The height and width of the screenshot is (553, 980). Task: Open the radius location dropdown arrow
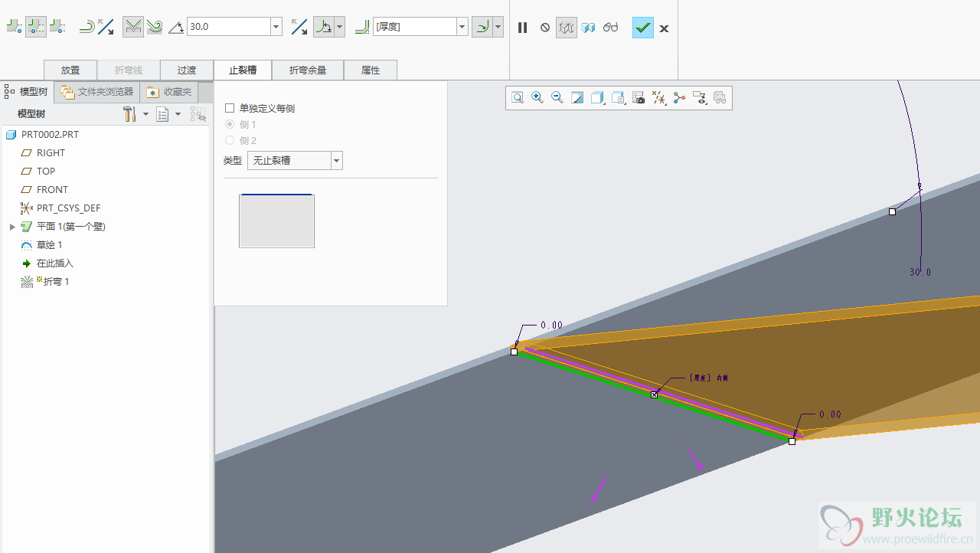point(498,27)
